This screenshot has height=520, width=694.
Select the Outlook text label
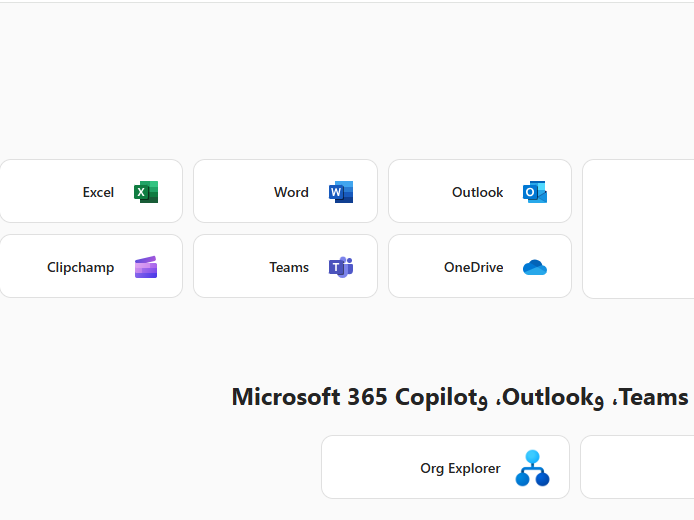coord(477,192)
